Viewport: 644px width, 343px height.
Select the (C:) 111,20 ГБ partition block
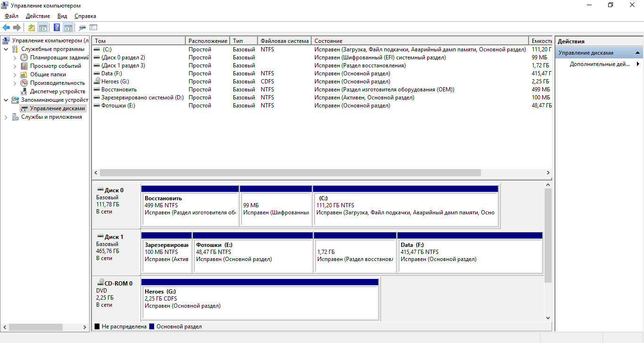(x=405, y=206)
